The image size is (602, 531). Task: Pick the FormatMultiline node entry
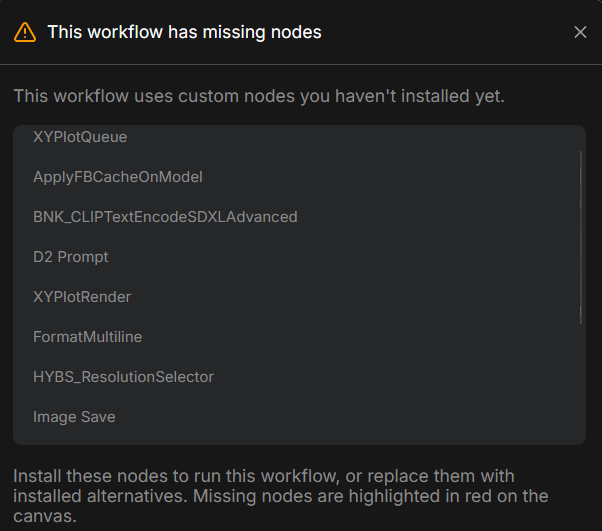click(88, 337)
